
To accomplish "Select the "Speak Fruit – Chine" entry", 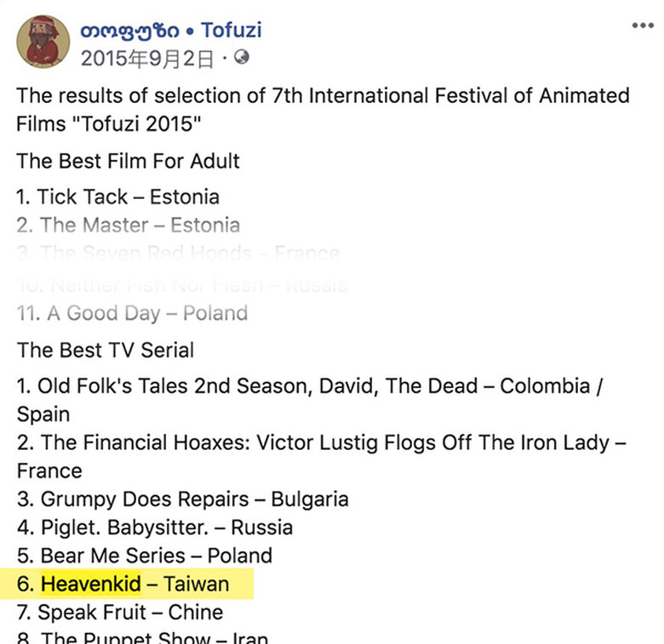I will [x=120, y=613].
